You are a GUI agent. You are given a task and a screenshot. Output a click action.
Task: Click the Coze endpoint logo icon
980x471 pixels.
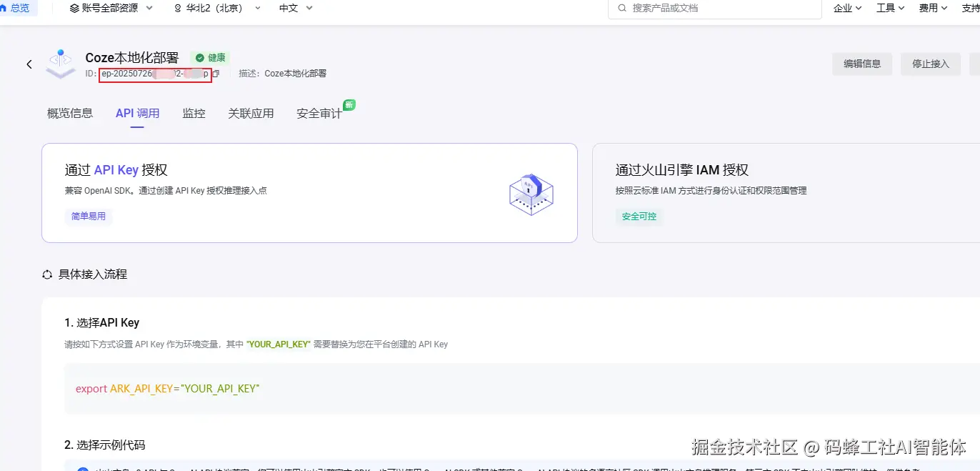(x=61, y=64)
